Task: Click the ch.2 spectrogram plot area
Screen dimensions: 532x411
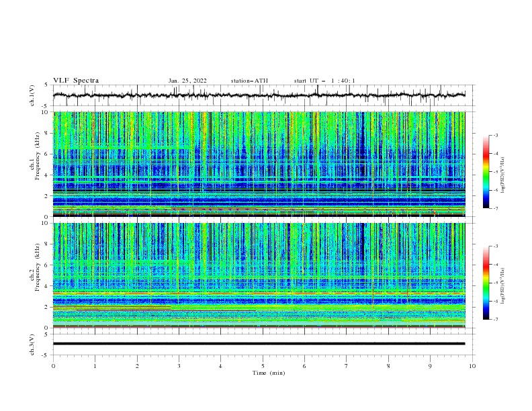Action: [x=259, y=275]
